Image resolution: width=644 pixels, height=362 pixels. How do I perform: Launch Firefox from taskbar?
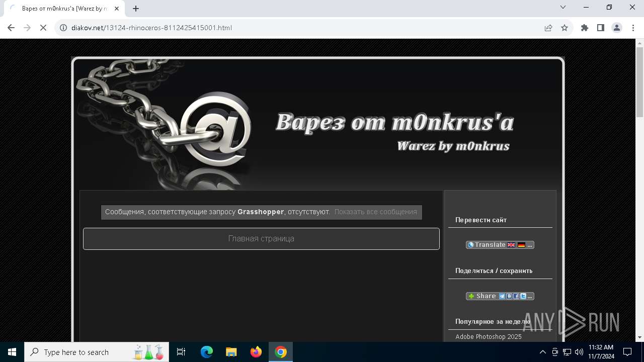click(x=256, y=352)
